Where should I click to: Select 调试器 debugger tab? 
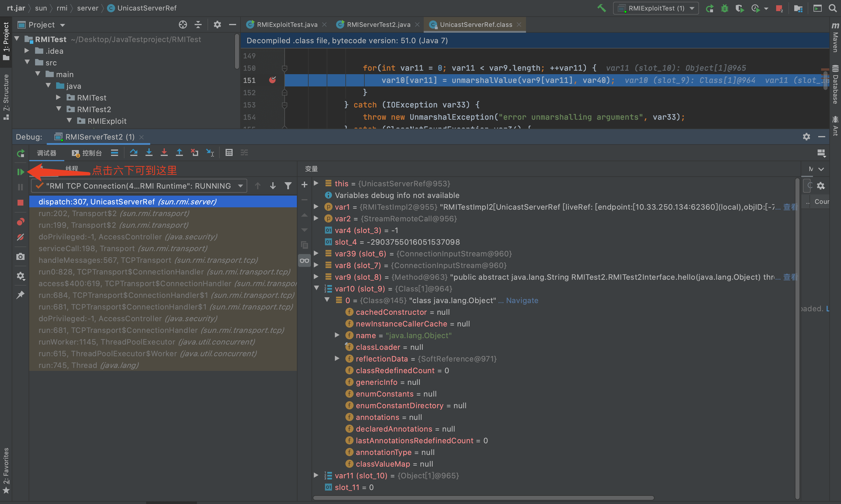[46, 153]
